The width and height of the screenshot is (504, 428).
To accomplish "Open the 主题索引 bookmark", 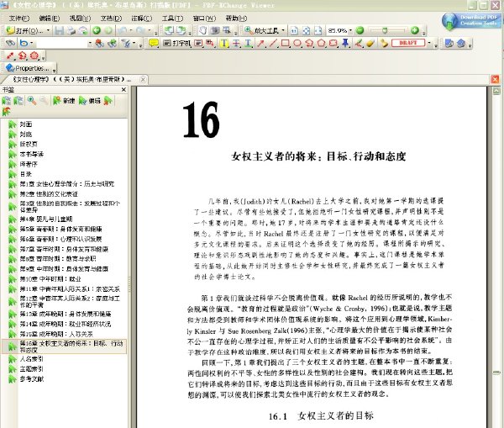I will coord(32,369).
